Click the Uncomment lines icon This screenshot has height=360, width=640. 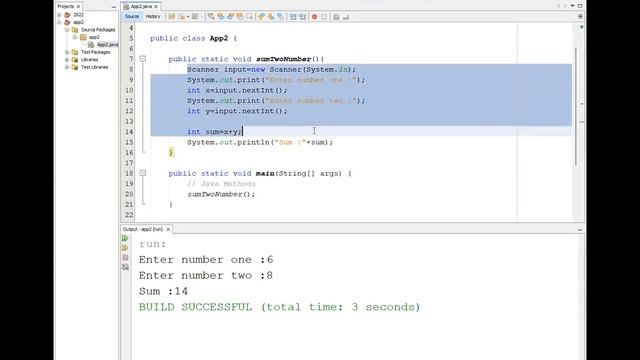point(346,17)
